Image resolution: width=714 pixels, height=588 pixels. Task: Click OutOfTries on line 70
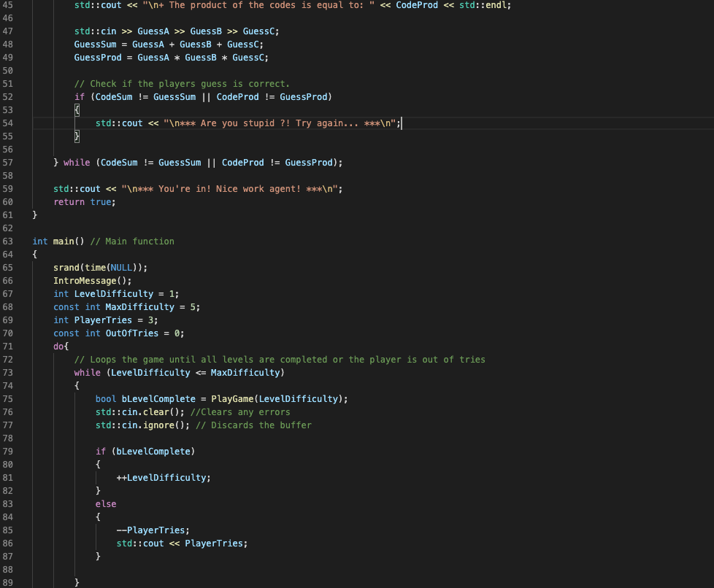coord(132,333)
